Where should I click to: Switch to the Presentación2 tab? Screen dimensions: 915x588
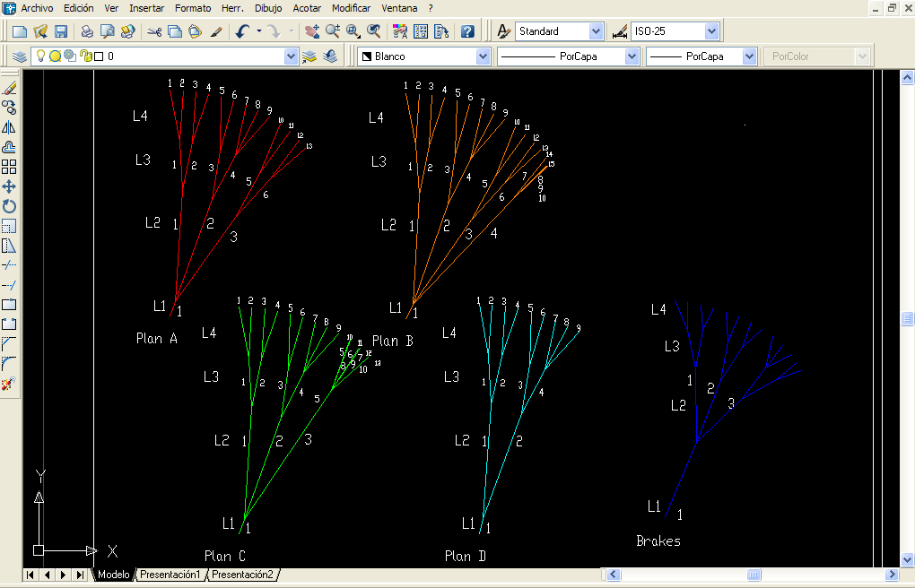pos(242,575)
